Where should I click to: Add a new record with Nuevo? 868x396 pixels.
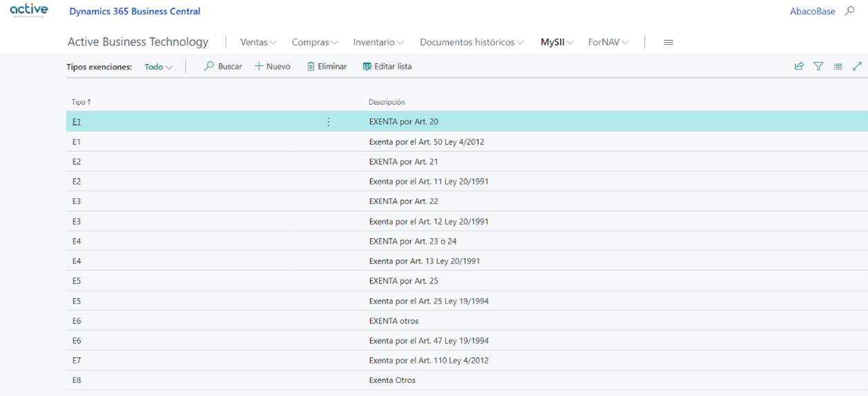click(x=273, y=66)
